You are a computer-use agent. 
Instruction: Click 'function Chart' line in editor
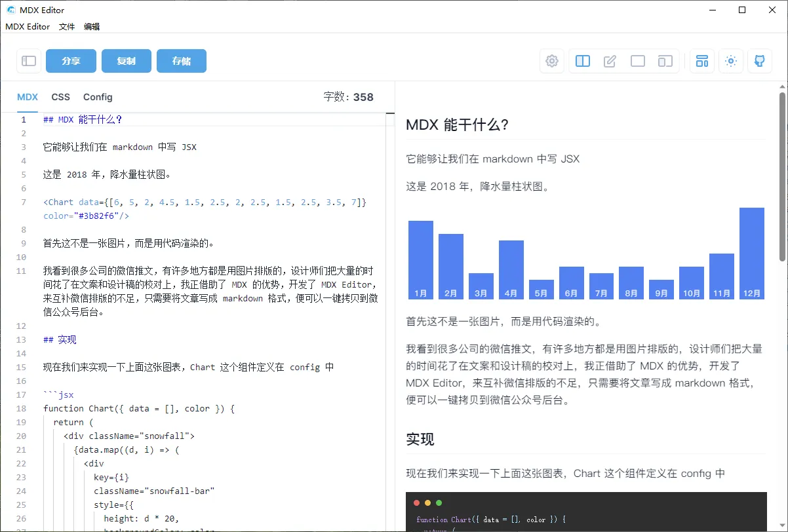139,408
